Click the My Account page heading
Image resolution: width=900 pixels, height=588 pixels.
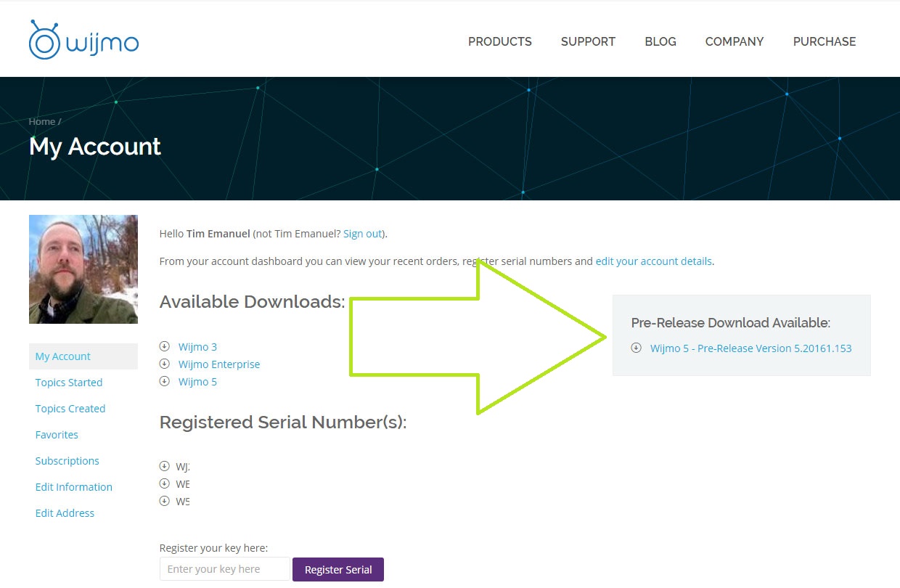coord(95,147)
